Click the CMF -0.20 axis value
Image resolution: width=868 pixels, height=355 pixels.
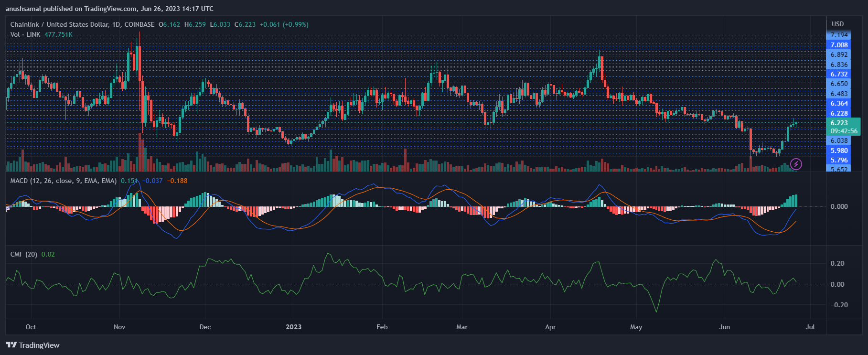(x=839, y=305)
